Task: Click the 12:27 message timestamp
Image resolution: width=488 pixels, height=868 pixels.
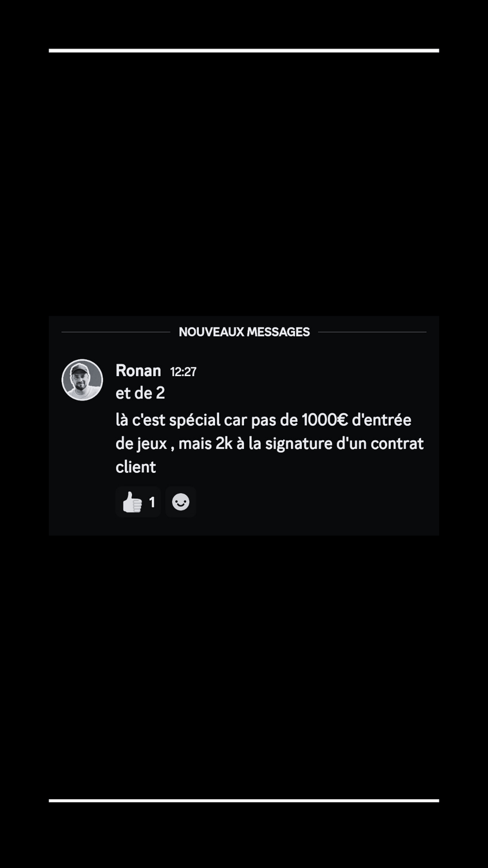Action: click(183, 372)
